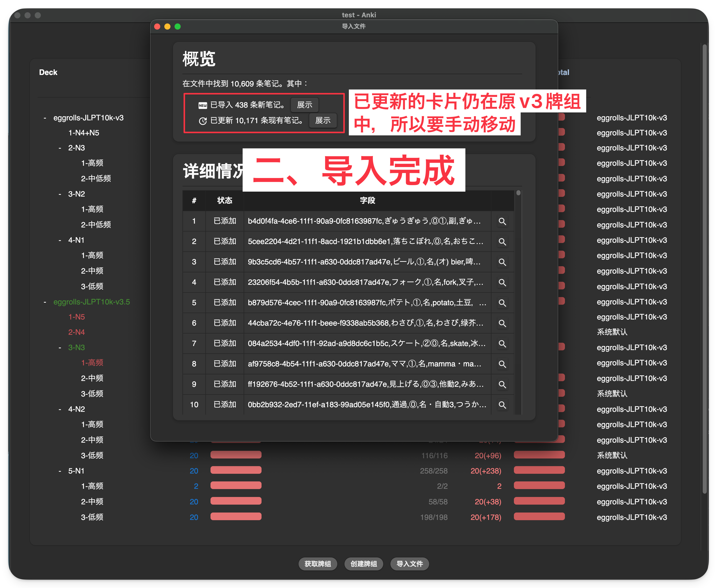This screenshot has height=588, width=717.
Task: Click the 116/116 count
Action: click(x=434, y=456)
